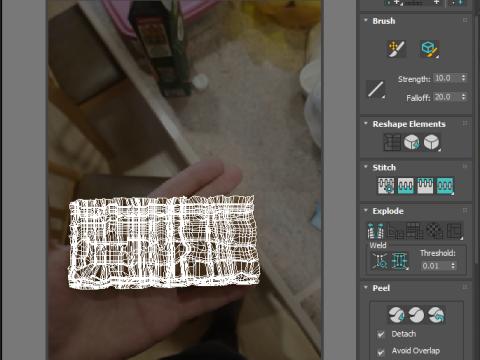
Task: Click the Strength spinner arrows
Action: 464,78
